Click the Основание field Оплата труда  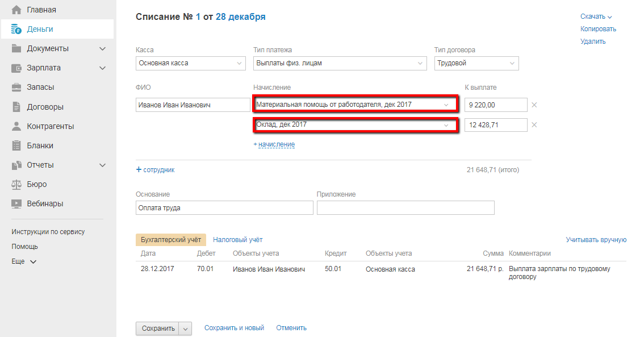[224, 208]
